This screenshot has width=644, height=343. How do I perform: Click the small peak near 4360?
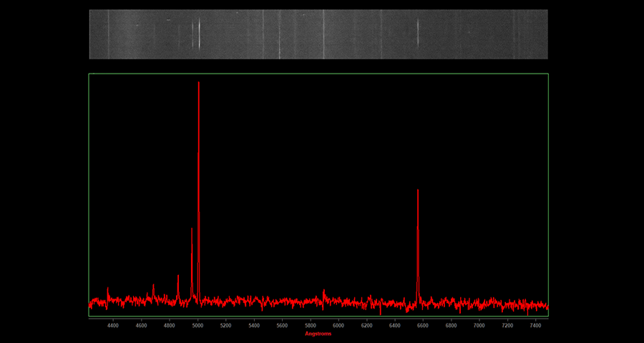[108, 290]
